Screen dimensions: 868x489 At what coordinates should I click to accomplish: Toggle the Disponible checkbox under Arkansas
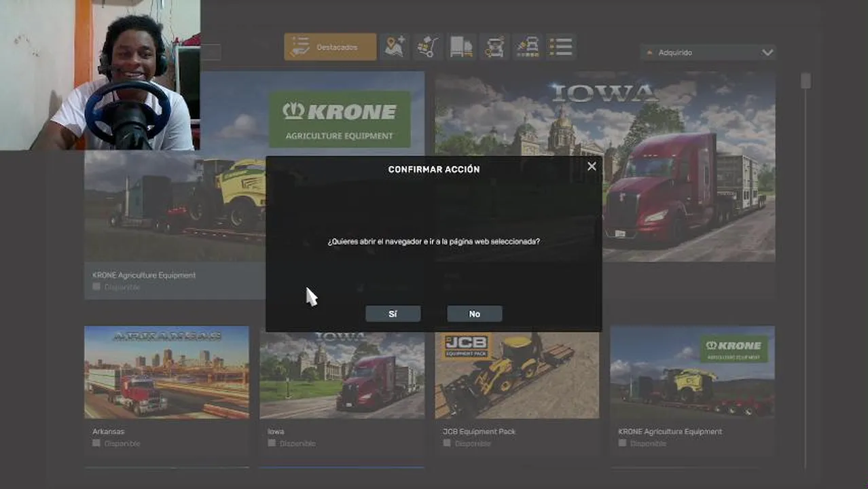[x=96, y=443]
